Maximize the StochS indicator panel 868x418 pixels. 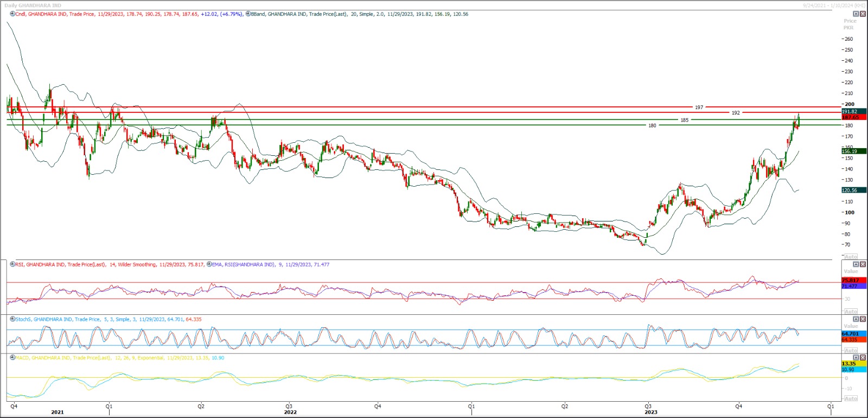[856, 319]
